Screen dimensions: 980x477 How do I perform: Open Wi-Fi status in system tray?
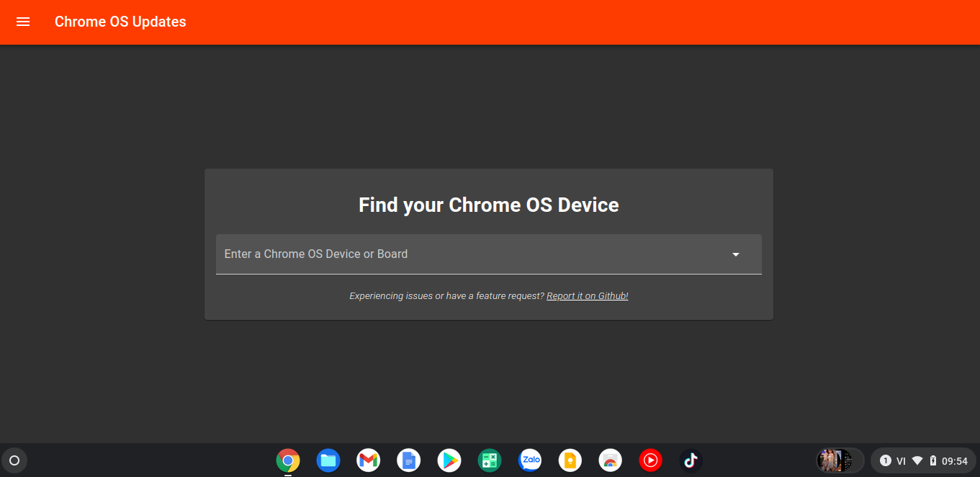pyautogui.click(x=917, y=460)
